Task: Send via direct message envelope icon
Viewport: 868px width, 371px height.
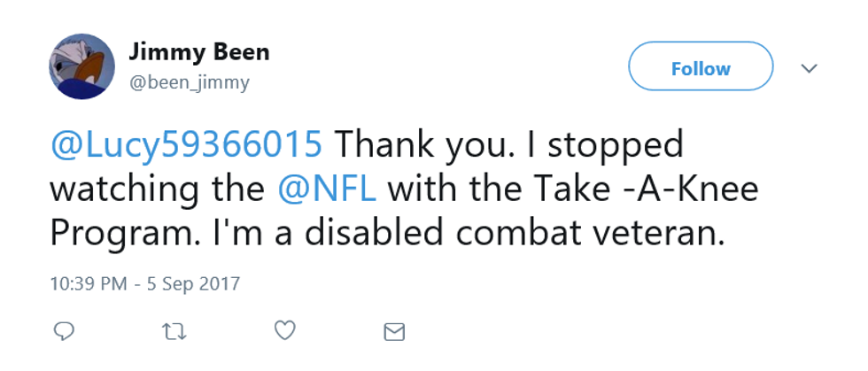Action: click(393, 332)
